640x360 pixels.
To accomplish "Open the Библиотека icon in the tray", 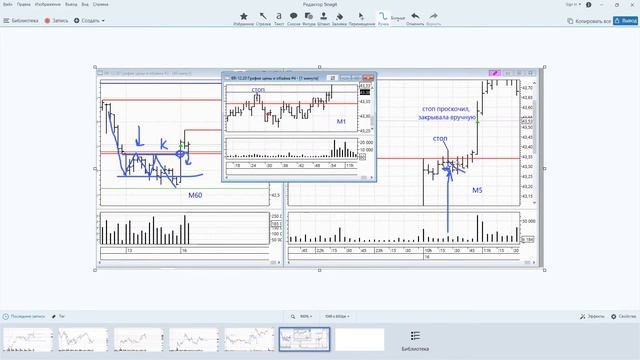I will [415, 341].
